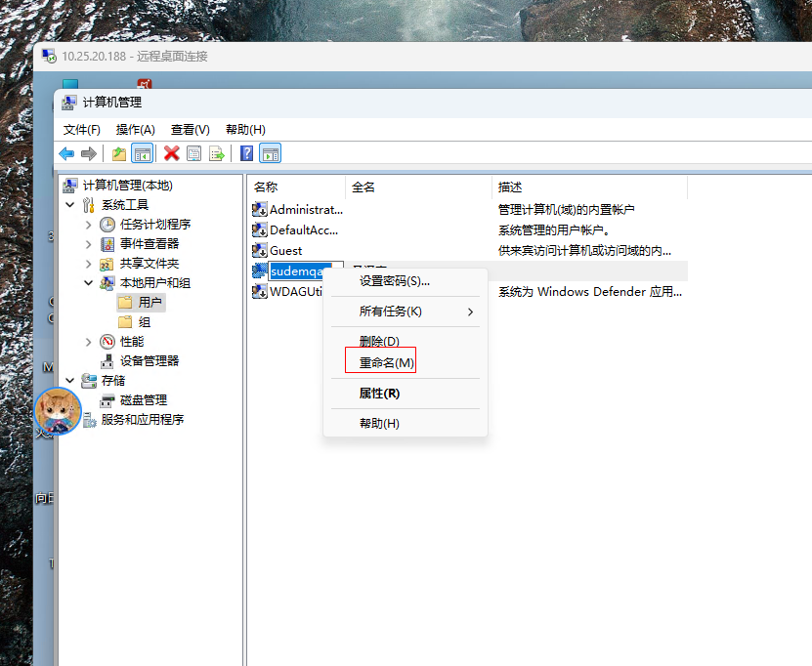Open the 操作(A) menu in menu bar
812x666 pixels.
click(x=135, y=129)
